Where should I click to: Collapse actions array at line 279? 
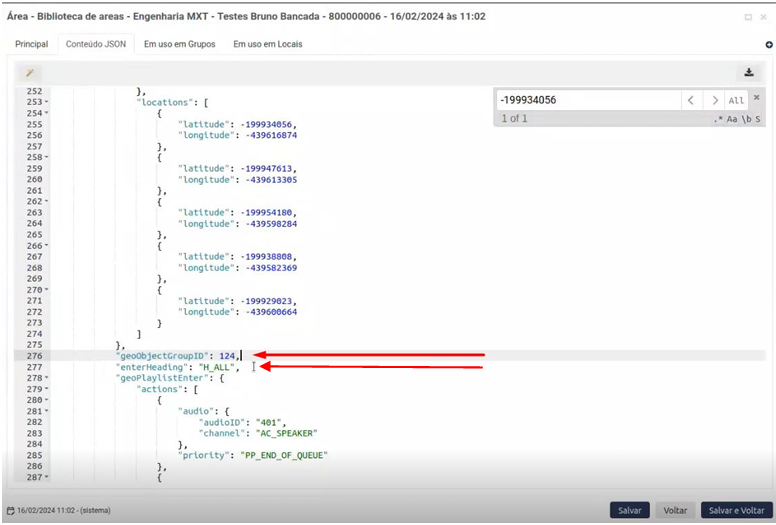pyautogui.click(x=46, y=390)
